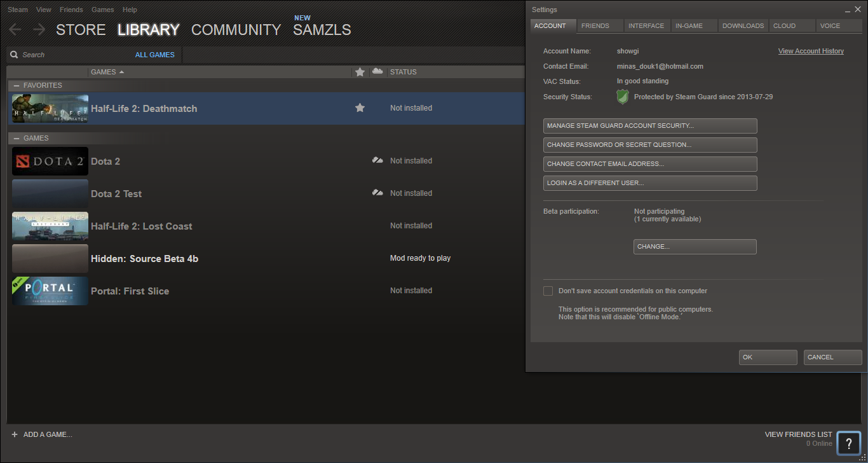
Task: Click the Mod ready to play status
Action: (x=421, y=258)
